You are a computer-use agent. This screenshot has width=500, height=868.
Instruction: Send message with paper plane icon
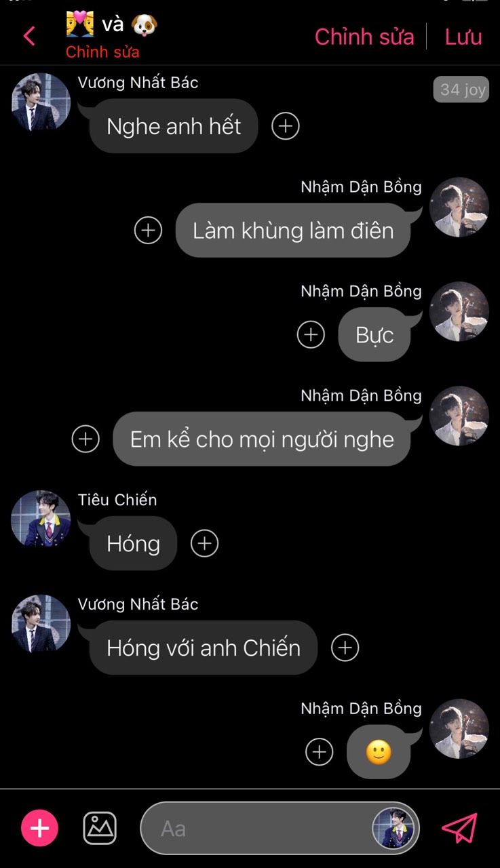(460, 828)
